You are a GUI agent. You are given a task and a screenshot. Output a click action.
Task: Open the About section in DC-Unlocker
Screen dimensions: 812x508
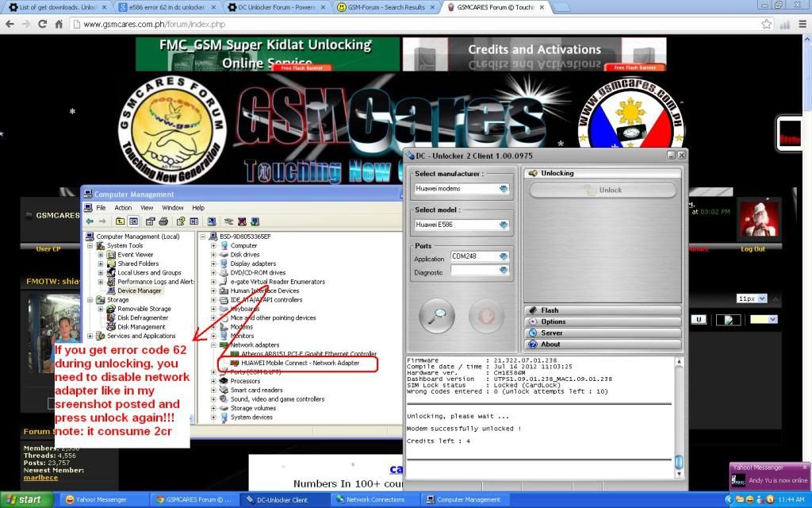(x=601, y=344)
